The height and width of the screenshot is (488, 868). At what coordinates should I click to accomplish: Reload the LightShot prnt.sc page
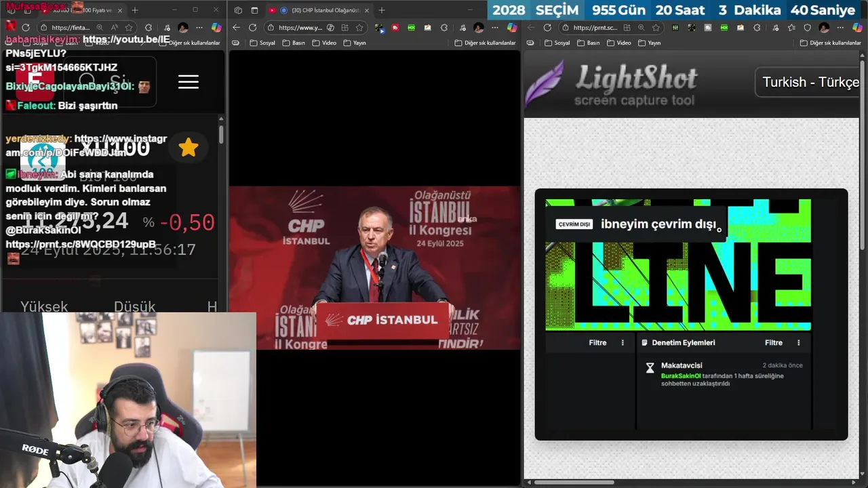[547, 28]
